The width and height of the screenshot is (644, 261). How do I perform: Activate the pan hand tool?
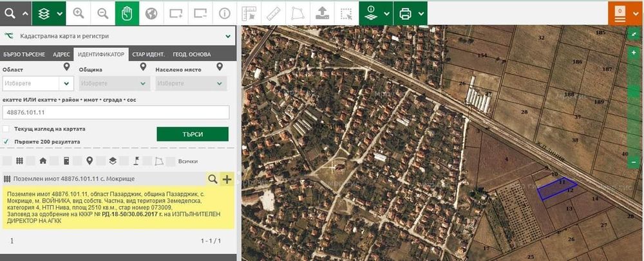(127, 14)
